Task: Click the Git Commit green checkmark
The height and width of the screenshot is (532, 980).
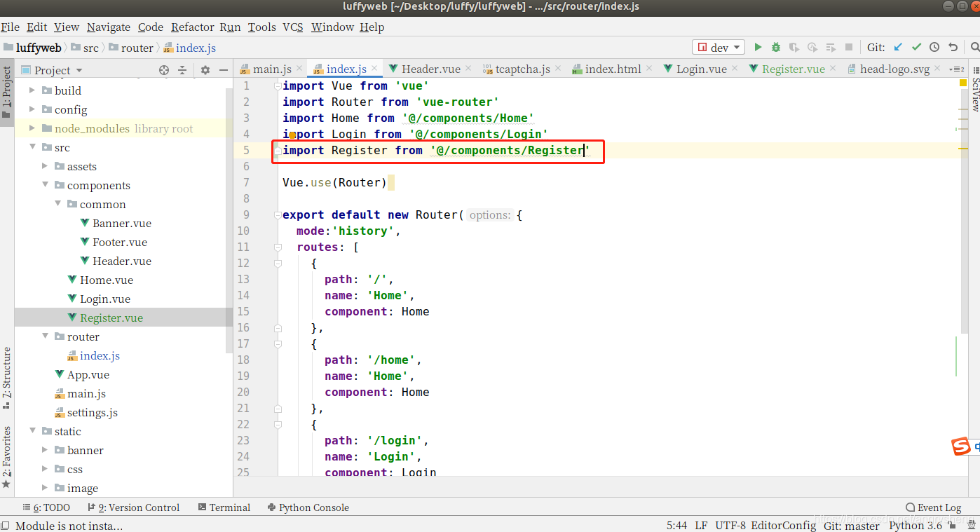Action: tap(916, 47)
